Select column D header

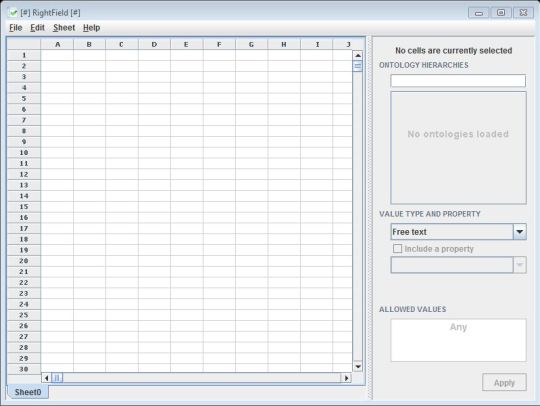tap(154, 44)
